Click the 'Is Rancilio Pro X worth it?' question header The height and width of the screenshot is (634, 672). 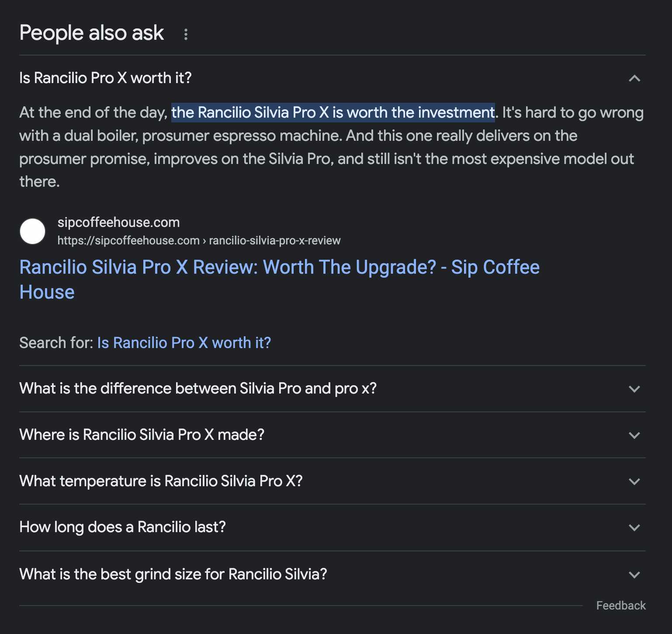pos(333,78)
